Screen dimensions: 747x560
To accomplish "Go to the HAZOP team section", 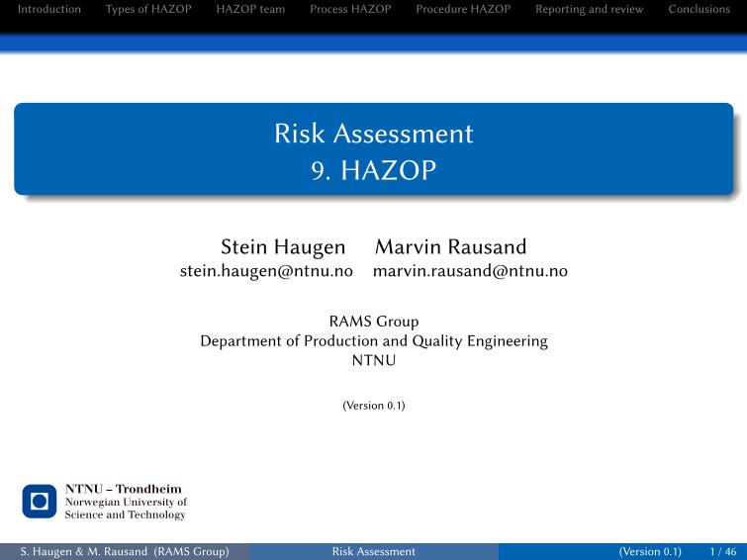I will point(250,9).
